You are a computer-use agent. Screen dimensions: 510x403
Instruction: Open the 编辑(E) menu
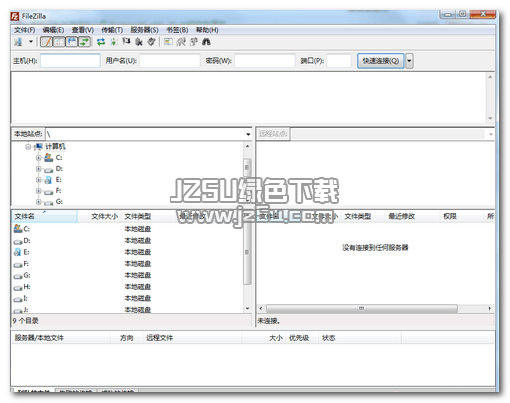[53, 30]
